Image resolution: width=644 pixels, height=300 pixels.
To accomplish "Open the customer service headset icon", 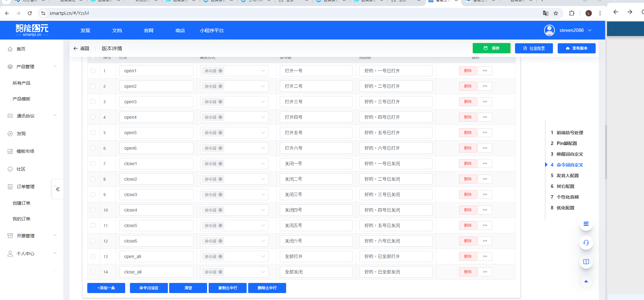I will pyautogui.click(x=586, y=243).
